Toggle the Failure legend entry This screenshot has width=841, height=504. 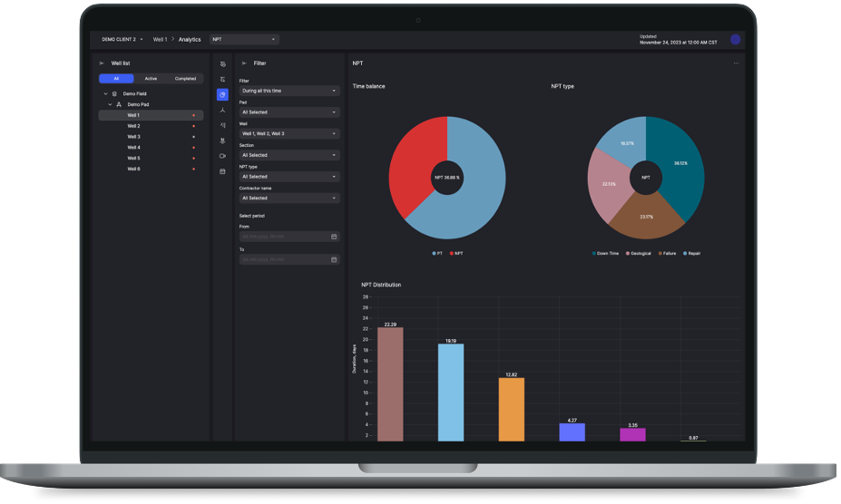[x=667, y=253]
